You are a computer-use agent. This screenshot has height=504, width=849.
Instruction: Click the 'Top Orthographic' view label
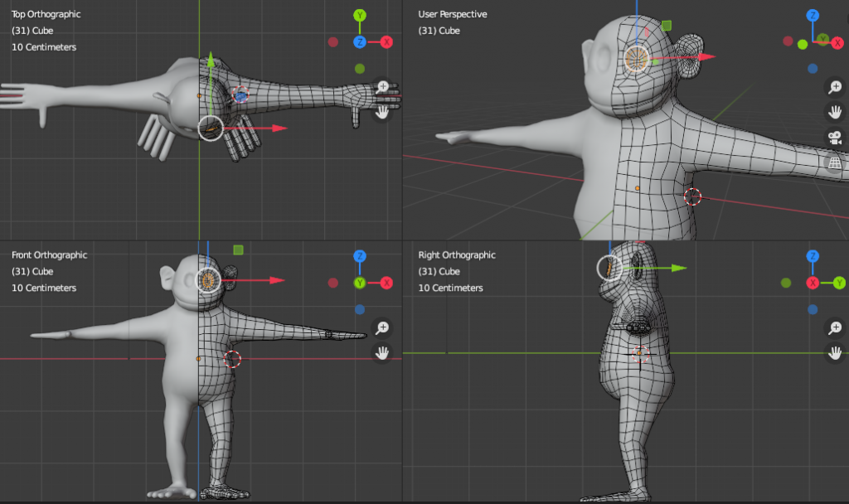tap(46, 15)
